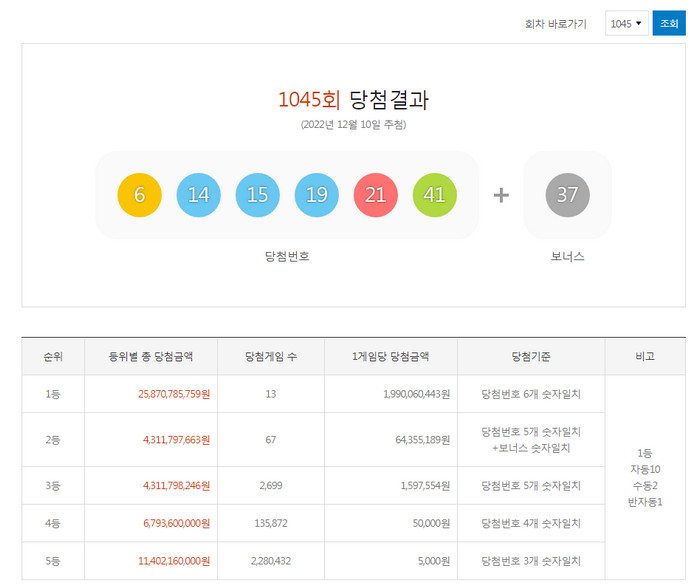Click the total prize 4,311,798,246원
Image resolution: width=700 pixels, height=586 pixels.
click(x=176, y=486)
